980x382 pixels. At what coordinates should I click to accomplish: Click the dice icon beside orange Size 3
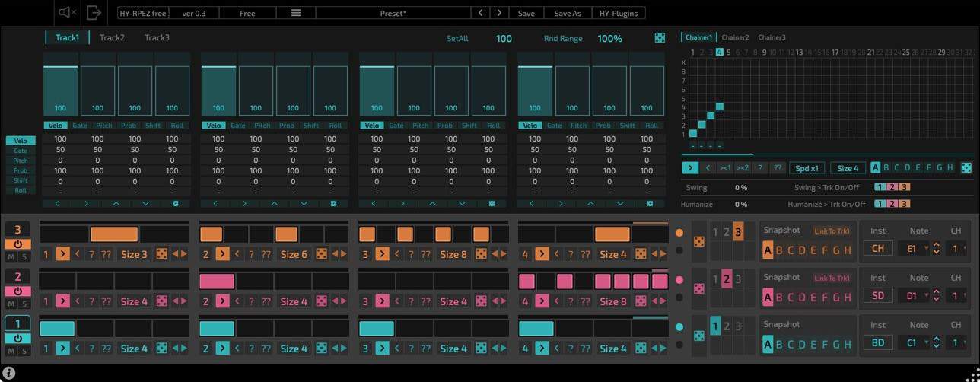tap(161, 254)
